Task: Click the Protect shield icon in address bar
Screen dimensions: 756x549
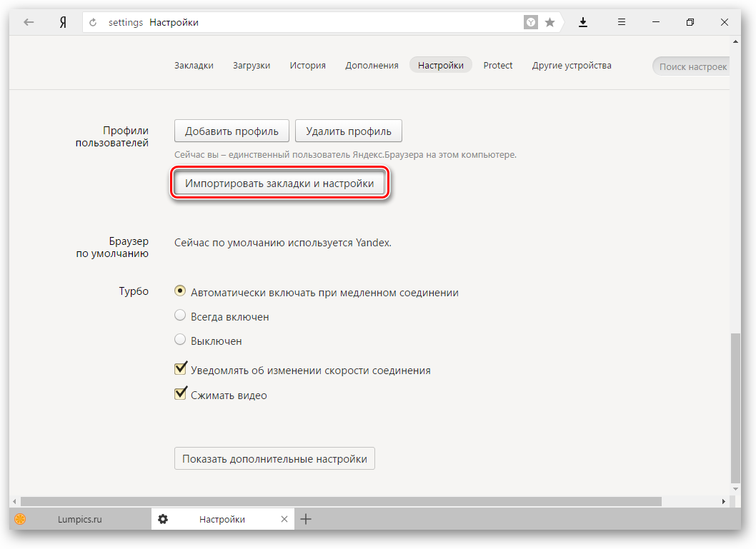Action: coord(531,22)
